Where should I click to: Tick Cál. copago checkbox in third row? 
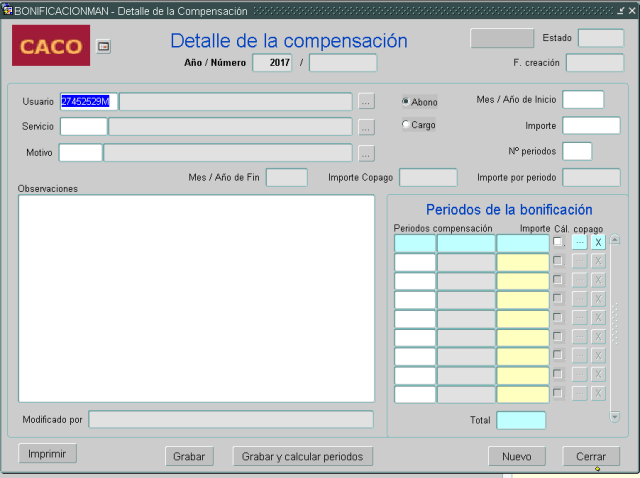coord(558,279)
